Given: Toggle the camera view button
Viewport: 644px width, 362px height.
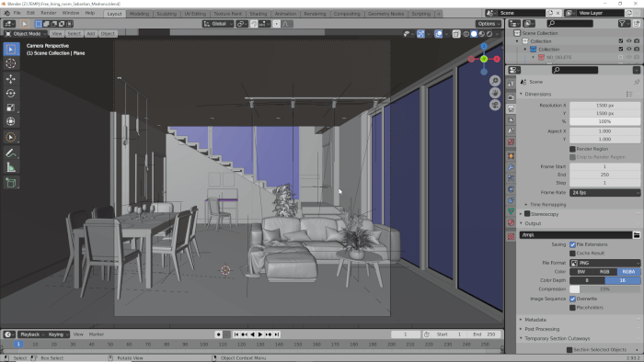Looking at the screenshot, I should tap(495, 105).
